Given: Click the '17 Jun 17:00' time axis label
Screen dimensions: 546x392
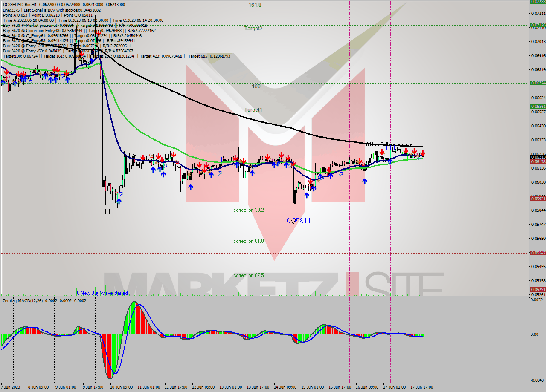Looking at the screenshot, I should pos(421,387).
